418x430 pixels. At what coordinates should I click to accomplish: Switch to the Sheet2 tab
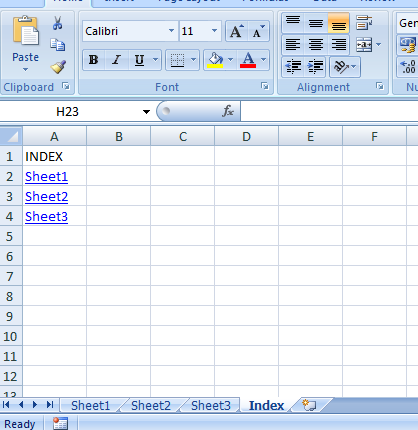pyautogui.click(x=151, y=405)
